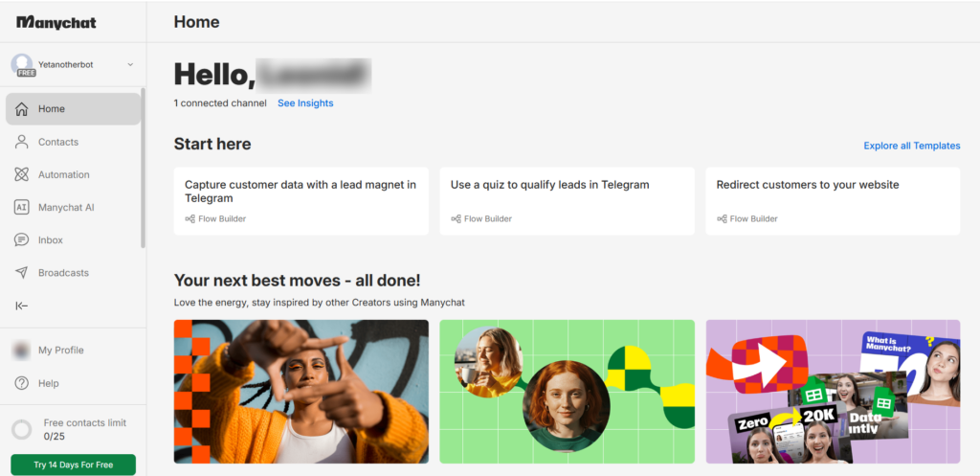Image resolution: width=980 pixels, height=476 pixels.
Task: Click Flow Builder icon on lead magnet card
Action: tap(190, 219)
